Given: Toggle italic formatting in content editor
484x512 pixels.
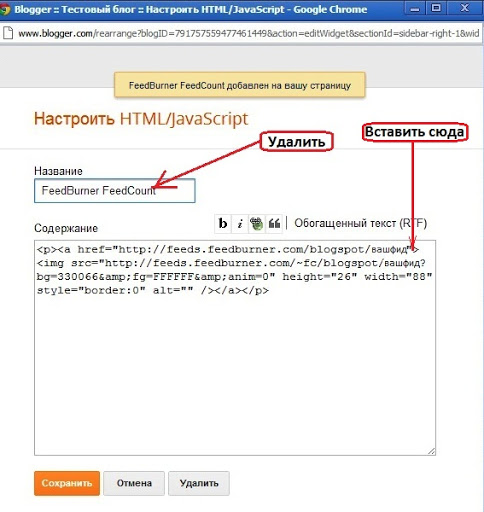Looking at the screenshot, I should pos(240,223).
